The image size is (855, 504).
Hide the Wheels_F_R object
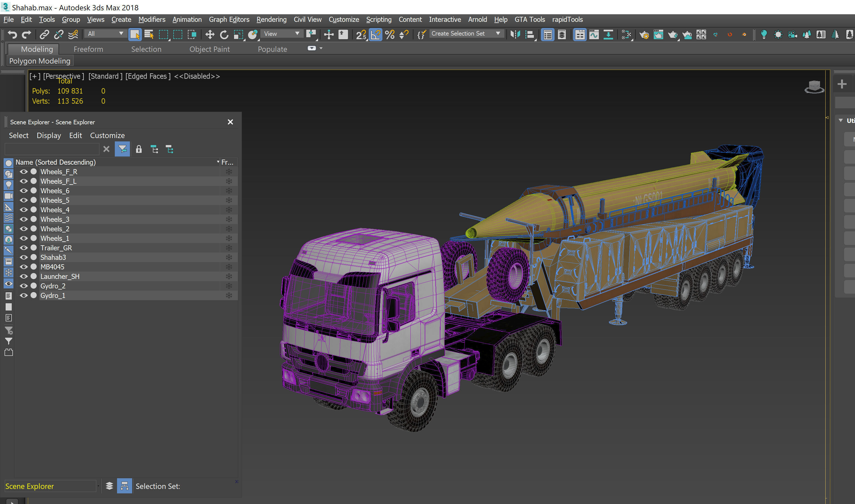click(24, 172)
